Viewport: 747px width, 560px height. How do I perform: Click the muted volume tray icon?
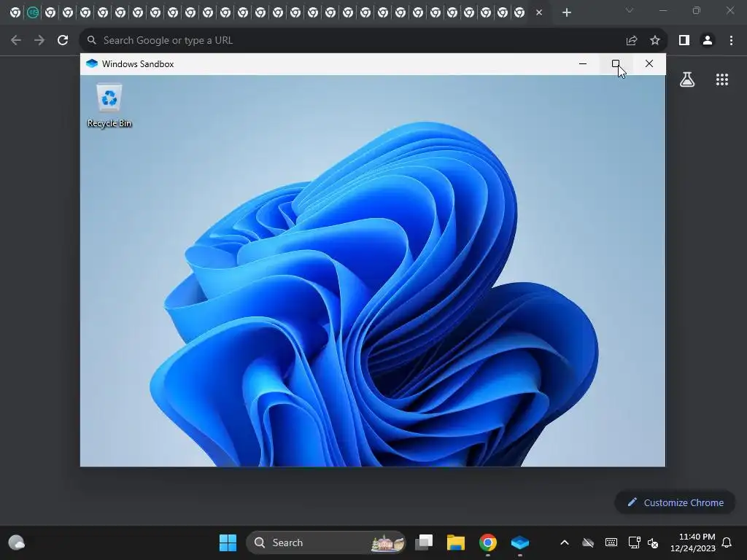653,542
